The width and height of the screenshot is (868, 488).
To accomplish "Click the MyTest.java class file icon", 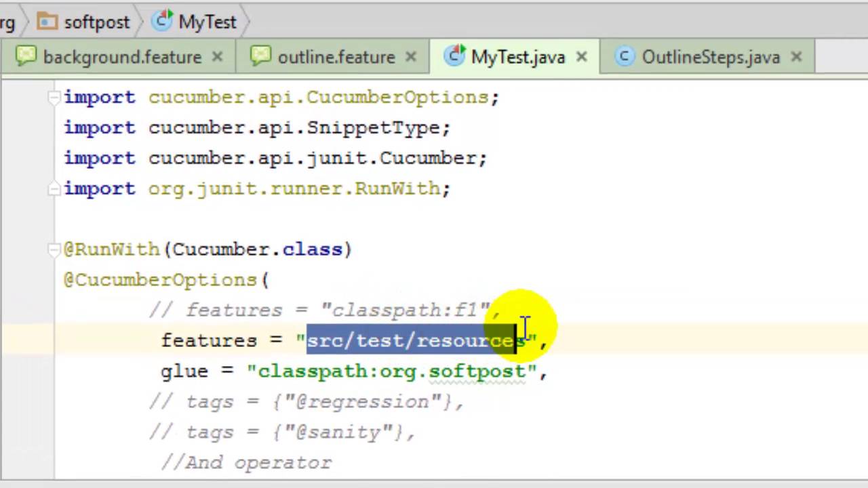I will click(454, 56).
